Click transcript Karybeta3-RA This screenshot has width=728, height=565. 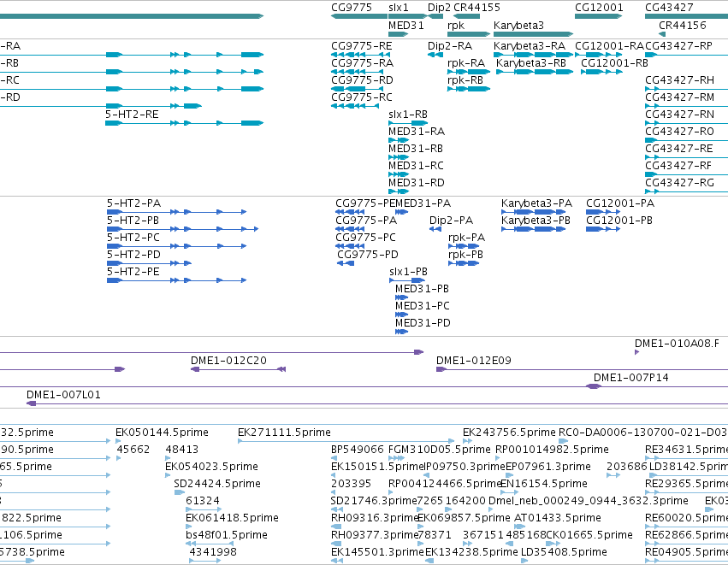pyautogui.click(x=534, y=55)
